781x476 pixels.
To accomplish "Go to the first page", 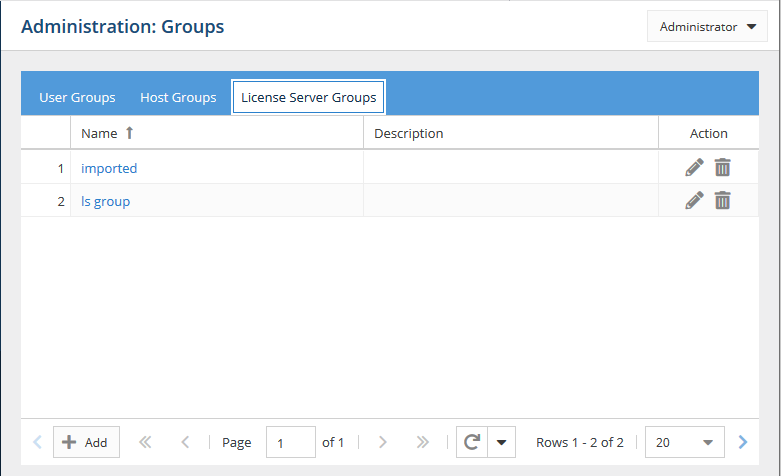I will (x=145, y=442).
